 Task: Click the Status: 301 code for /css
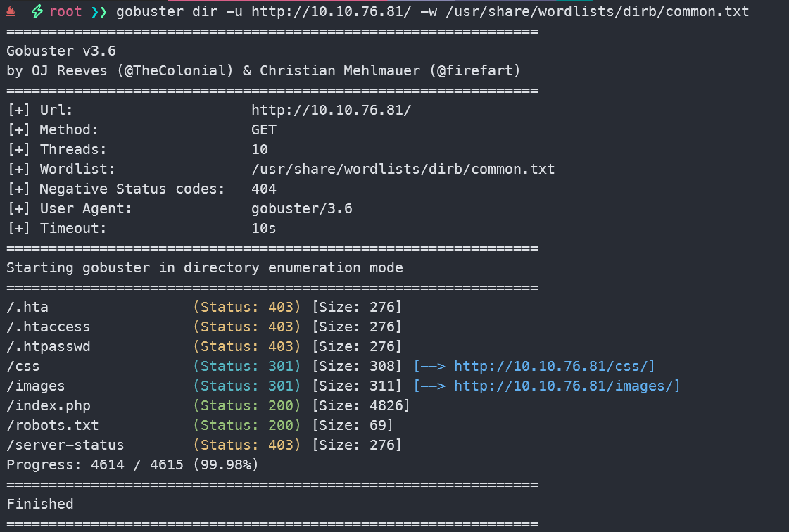(247, 366)
